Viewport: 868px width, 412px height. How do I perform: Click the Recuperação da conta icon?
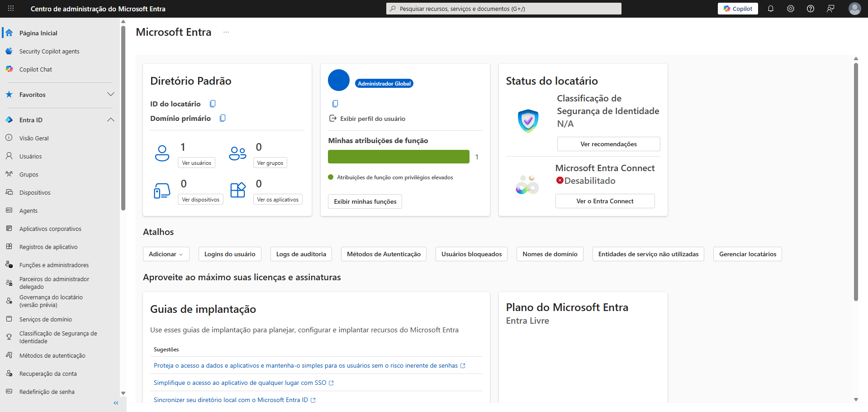coord(9,373)
